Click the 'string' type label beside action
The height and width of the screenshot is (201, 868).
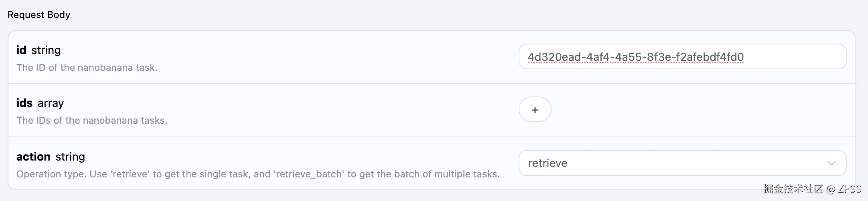pyautogui.click(x=70, y=157)
